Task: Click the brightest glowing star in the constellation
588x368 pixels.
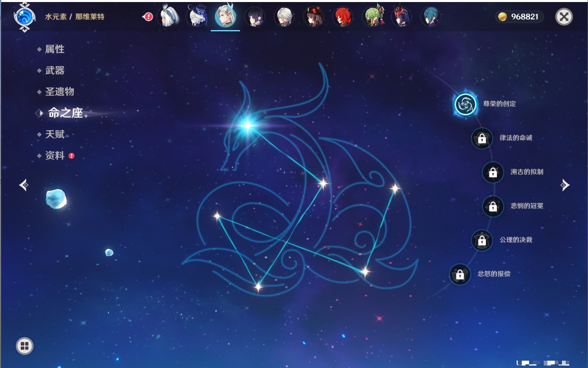Action: (x=248, y=125)
